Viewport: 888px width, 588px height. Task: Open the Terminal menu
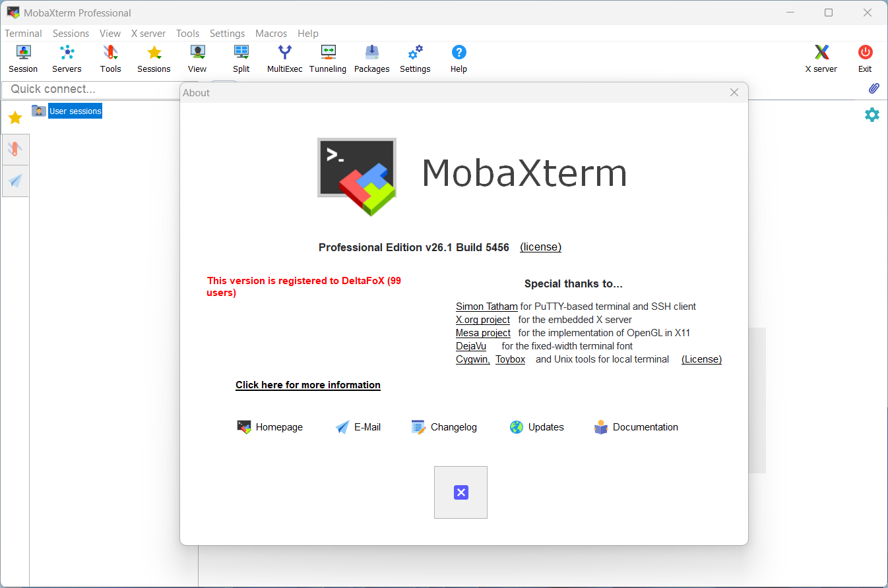pos(23,34)
